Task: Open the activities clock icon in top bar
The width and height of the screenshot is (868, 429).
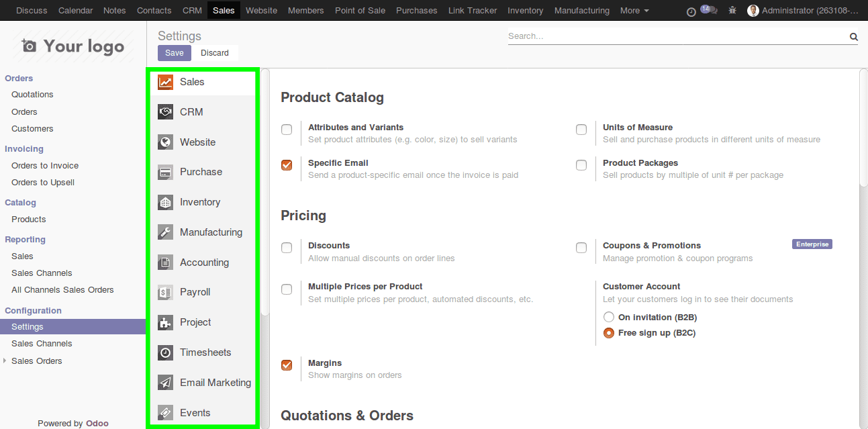Action: tap(691, 11)
